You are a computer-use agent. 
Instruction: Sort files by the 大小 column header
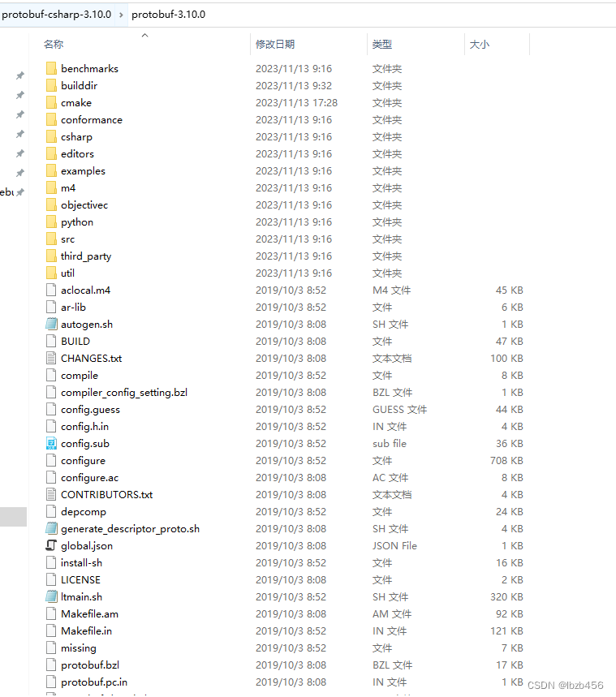pyautogui.click(x=480, y=45)
